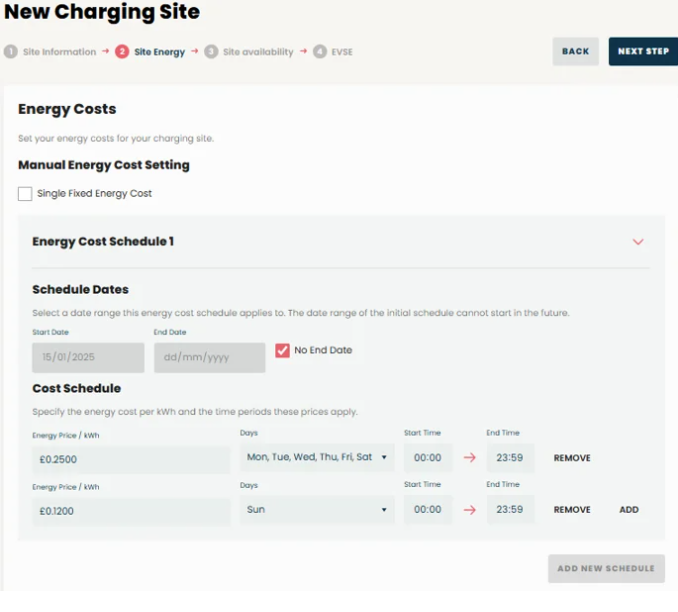Click the Start Time field in the Sun row

428,509
